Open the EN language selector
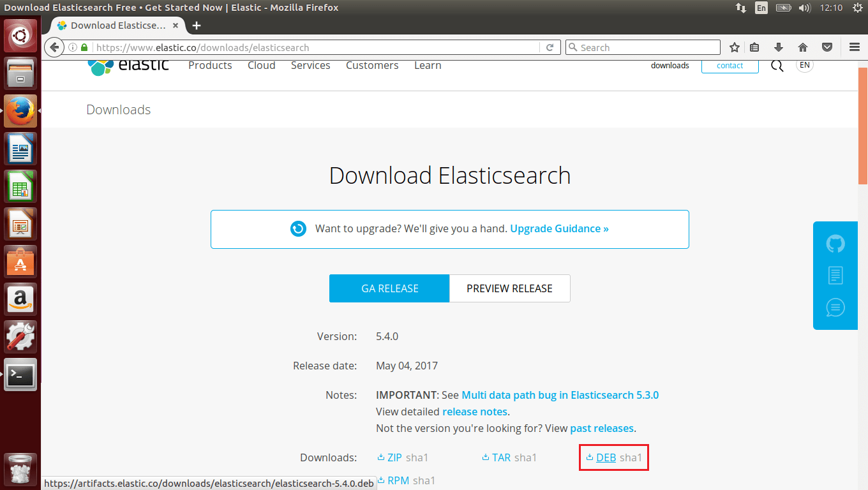Image resolution: width=868 pixels, height=490 pixels. point(804,64)
